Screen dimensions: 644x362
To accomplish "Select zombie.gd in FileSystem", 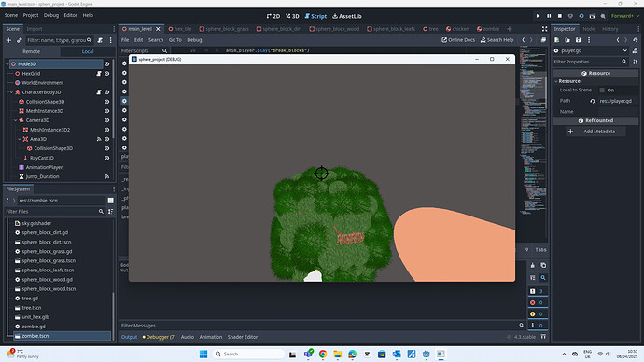I will coord(34,327).
